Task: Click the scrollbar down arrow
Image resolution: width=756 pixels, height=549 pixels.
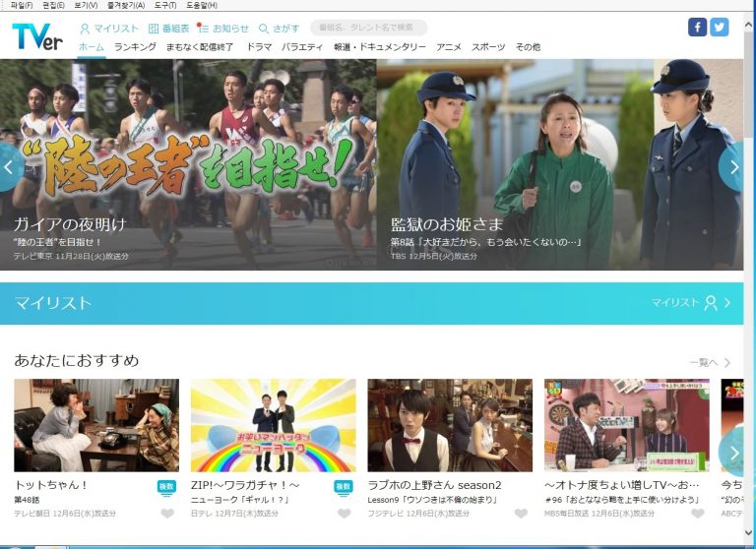Action: (x=749, y=532)
